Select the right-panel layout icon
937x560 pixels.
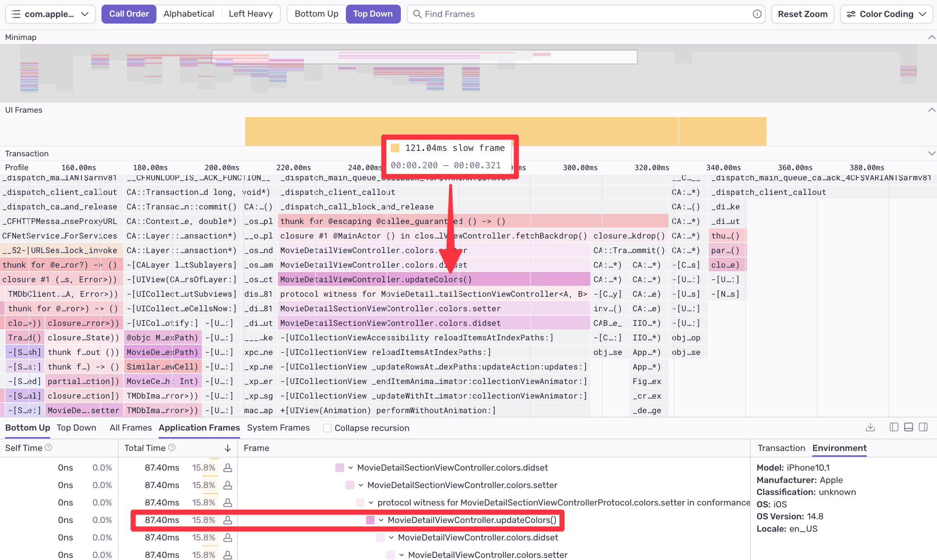point(923,427)
